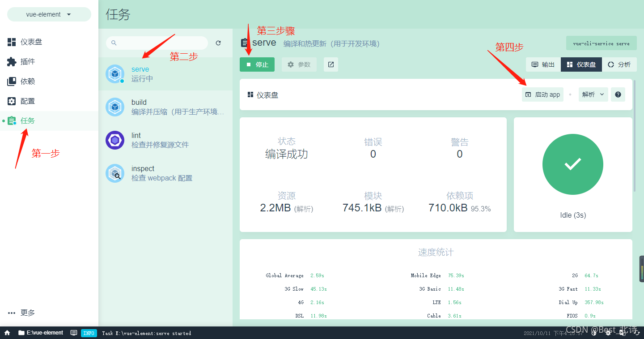Click the 3G Slow 45.13s entry
The image size is (644, 339).
coord(305,289)
